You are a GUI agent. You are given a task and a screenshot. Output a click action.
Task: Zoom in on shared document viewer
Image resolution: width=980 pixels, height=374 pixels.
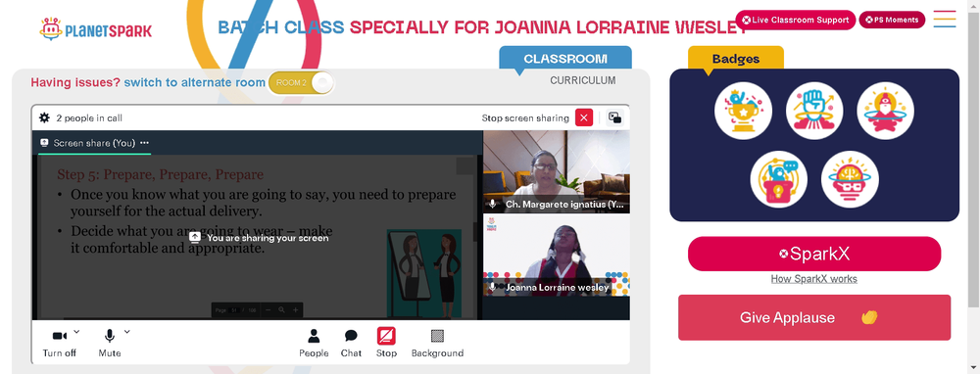(296, 309)
